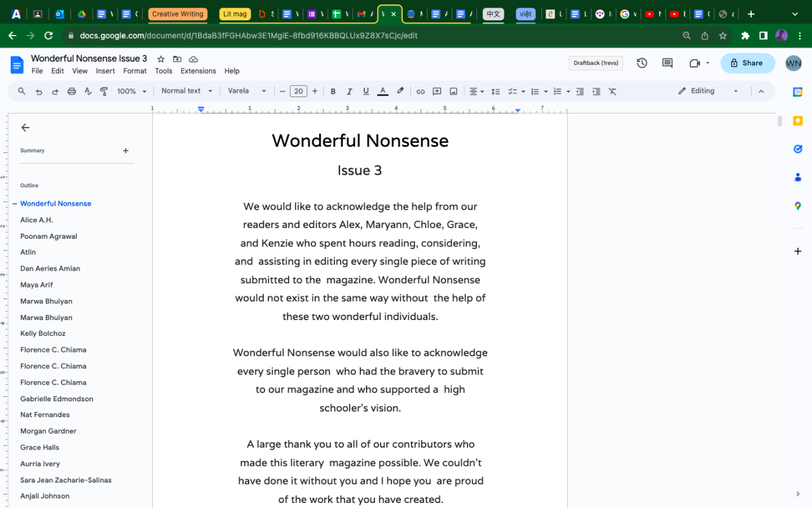The image size is (812, 508).
Task: Expand the side panel chevron at bottom right
Action: [x=798, y=494]
